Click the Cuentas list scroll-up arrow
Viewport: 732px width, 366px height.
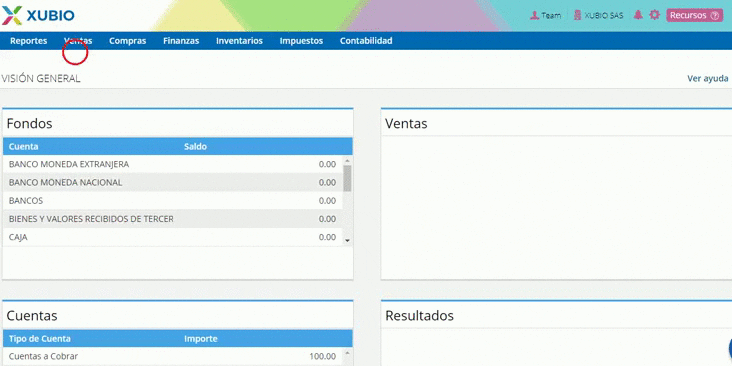point(347,352)
